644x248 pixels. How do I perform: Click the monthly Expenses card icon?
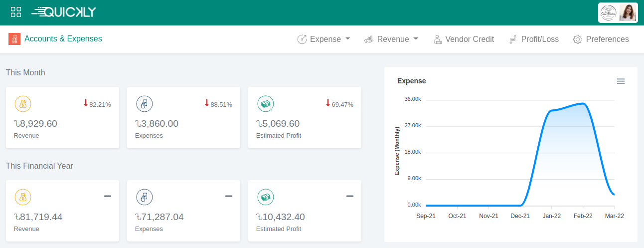[144, 104]
